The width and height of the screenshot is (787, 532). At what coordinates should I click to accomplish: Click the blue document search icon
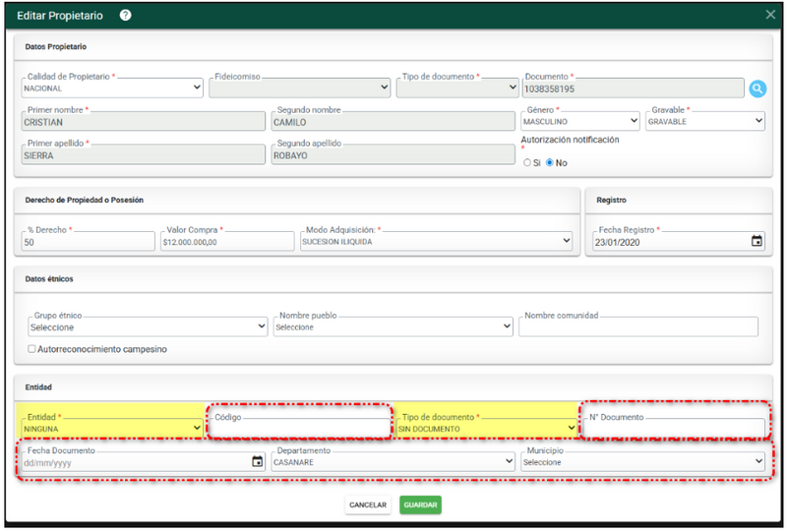point(757,89)
